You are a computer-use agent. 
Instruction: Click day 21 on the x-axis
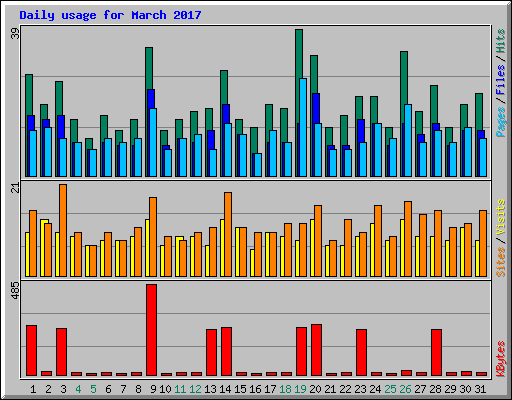[x=330, y=389]
